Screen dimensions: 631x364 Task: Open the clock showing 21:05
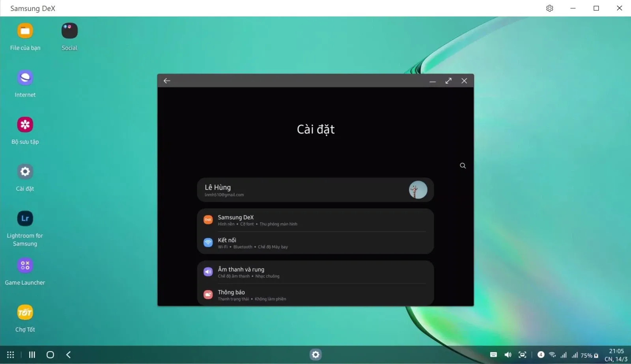(x=616, y=351)
